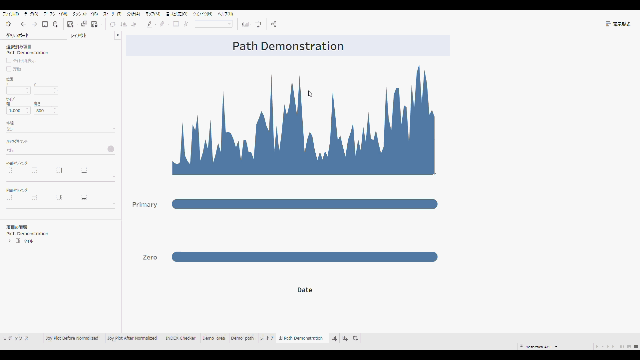Screen dimensions: 640x360
Task: Click the redo forward arrow in toolbar
Action: 34,24
